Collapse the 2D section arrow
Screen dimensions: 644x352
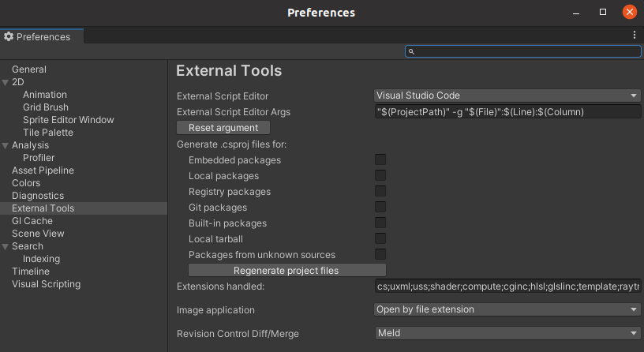[x=6, y=82]
